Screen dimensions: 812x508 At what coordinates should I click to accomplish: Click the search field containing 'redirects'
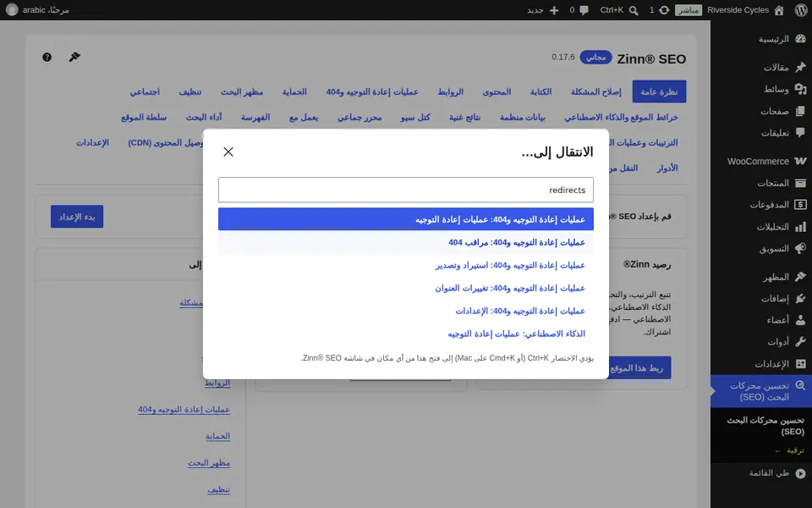pos(405,190)
